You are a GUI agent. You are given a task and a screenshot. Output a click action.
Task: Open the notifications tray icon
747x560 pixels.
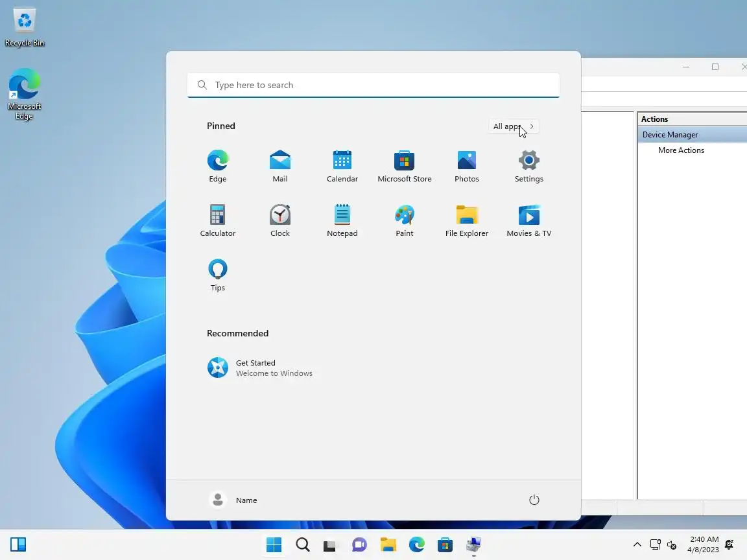729,544
